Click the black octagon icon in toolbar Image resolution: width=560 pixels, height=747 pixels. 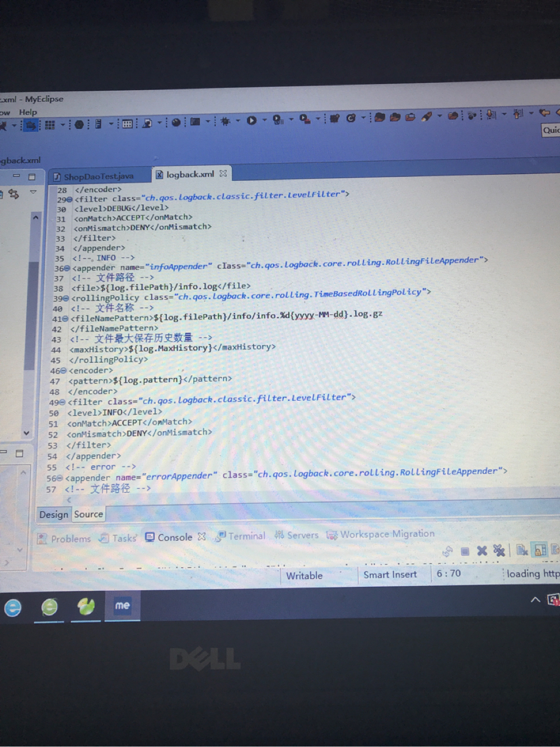(79, 124)
